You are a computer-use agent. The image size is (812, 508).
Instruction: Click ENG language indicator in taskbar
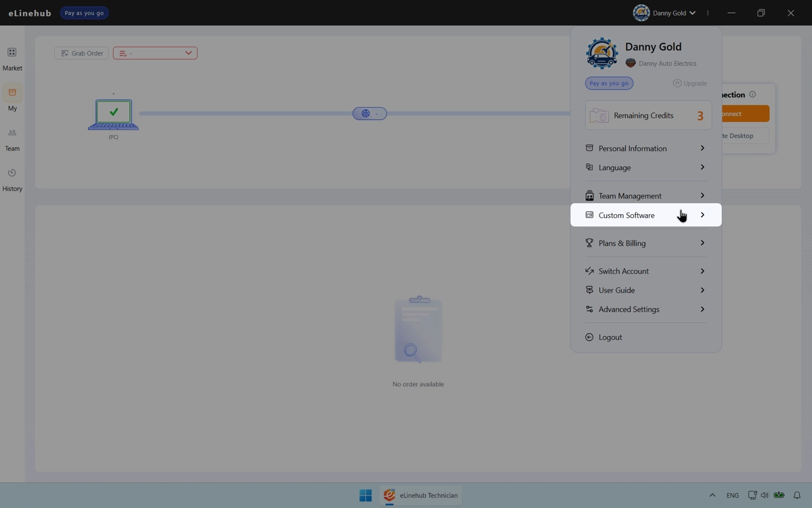[733, 495]
